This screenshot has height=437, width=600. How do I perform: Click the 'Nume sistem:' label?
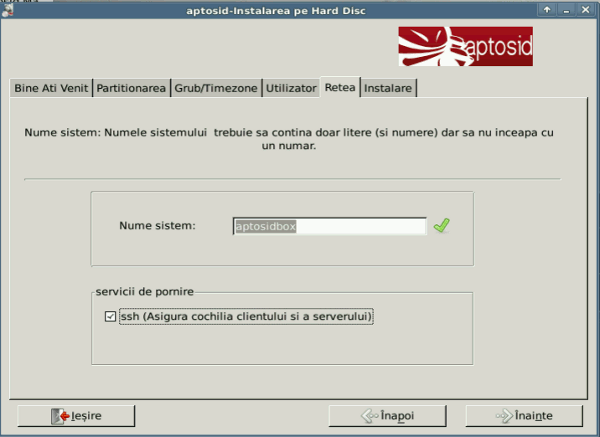tap(157, 225)
